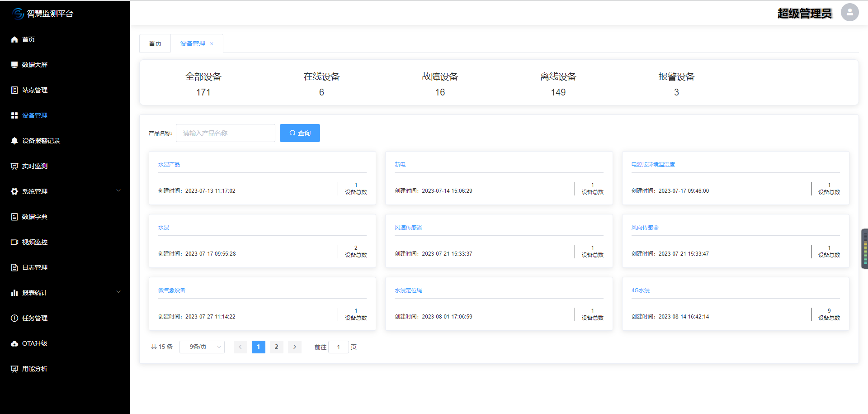Click the document icon beside 站点管理
868x414 pixels.
point(14,90)
